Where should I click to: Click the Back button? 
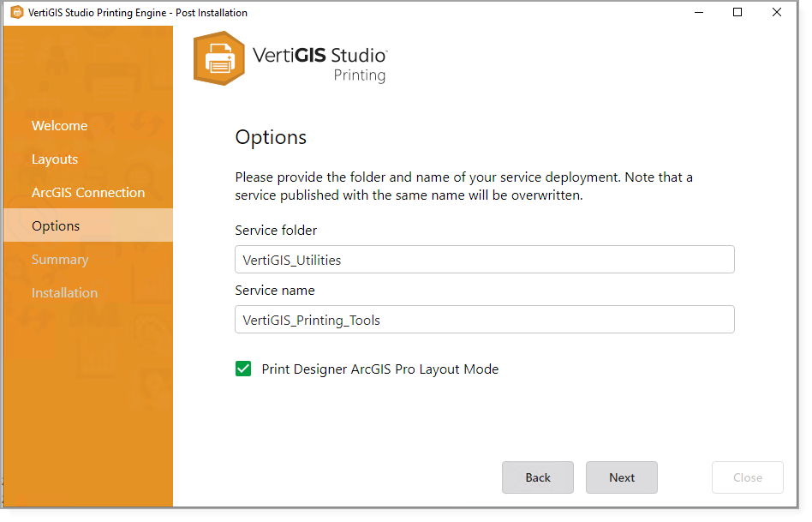538,477
